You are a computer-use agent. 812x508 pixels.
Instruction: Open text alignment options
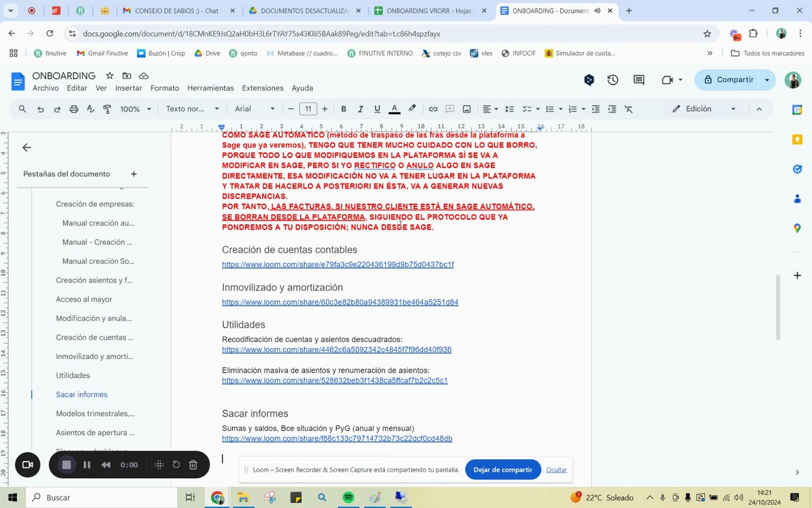[490, 109]
